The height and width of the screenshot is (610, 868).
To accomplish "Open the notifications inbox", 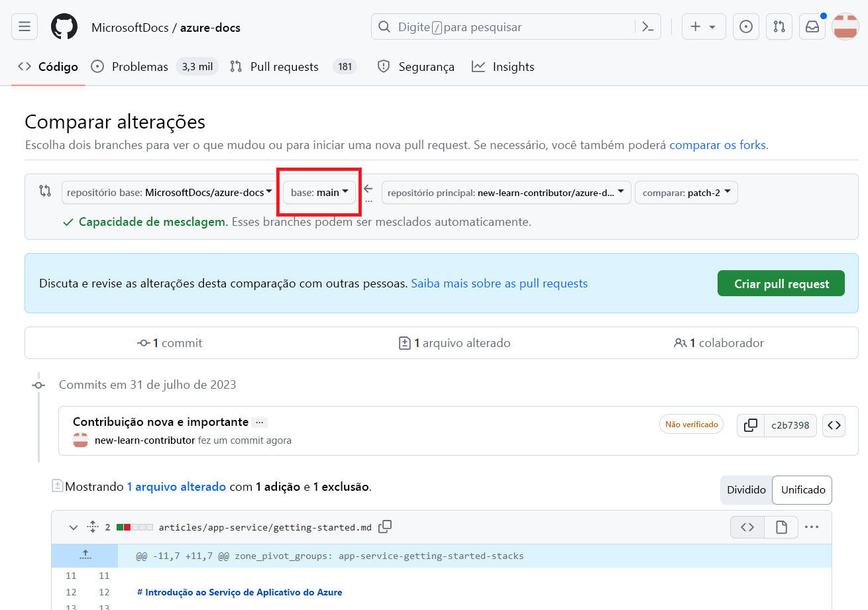I will click(x=812, y=26).
